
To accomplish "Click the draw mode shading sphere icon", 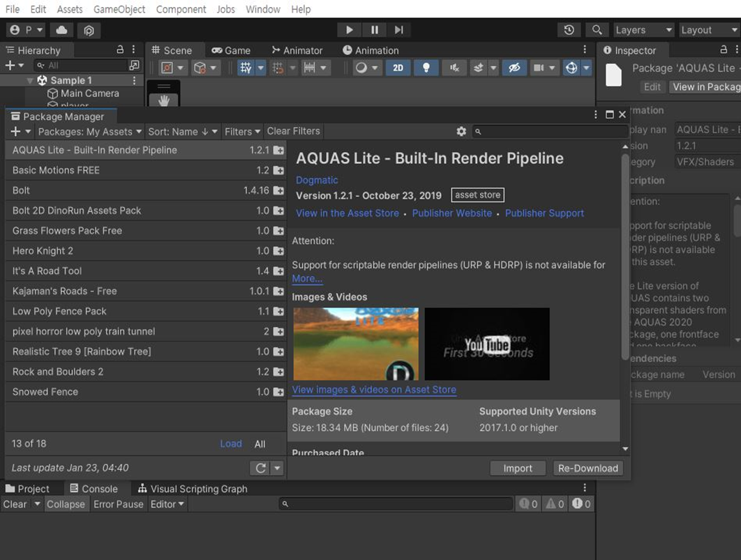I will [x=361, y=68].
